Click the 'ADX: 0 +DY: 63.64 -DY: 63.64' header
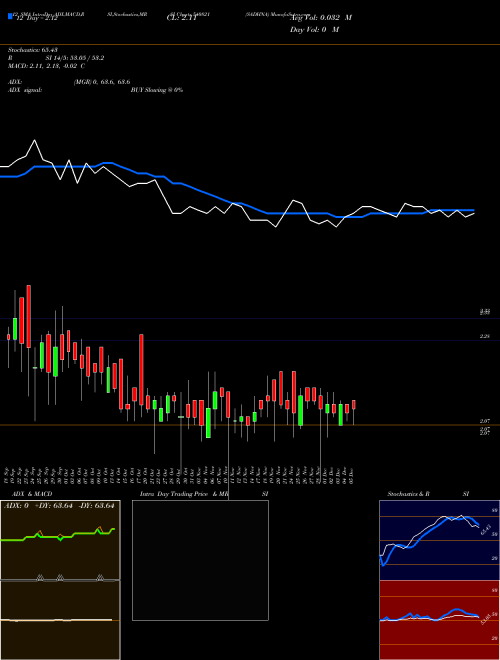 (59, 506)
